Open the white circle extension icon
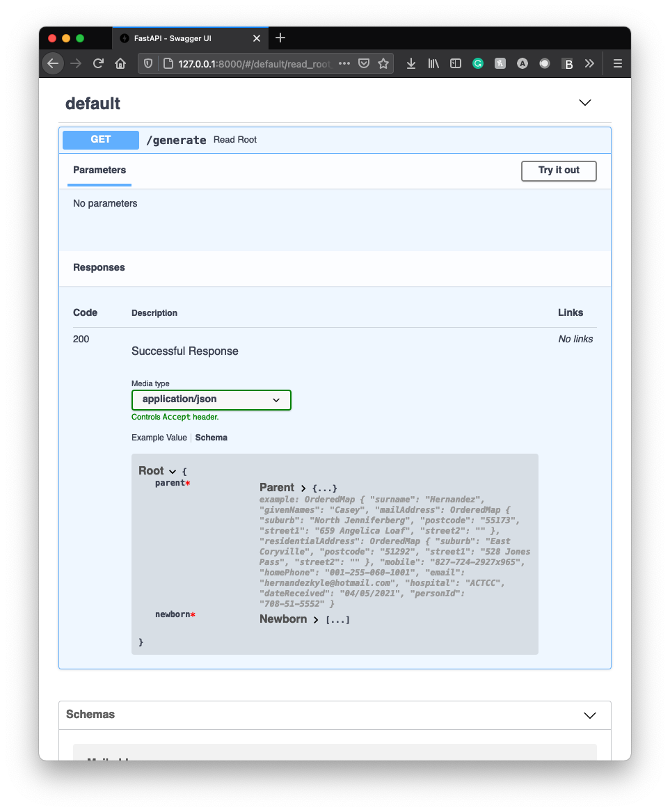Image resolution: width=670 pixels, height=812 pixels. (x=545, y=64)
